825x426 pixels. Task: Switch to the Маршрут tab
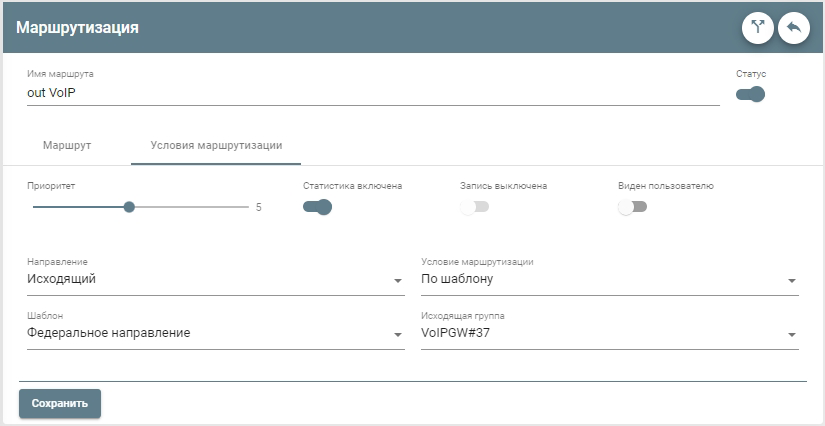[67, 145]
